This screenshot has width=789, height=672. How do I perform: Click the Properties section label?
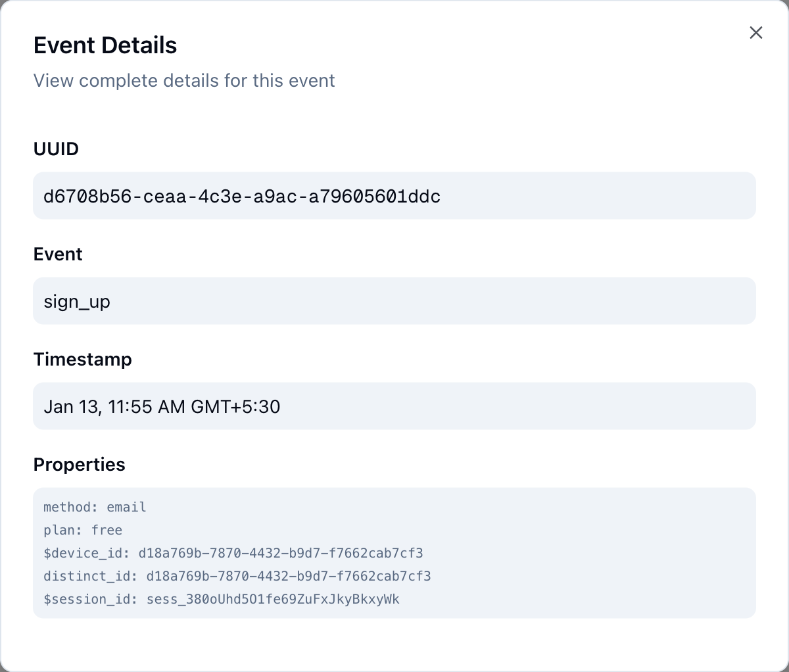click(79, 465)
